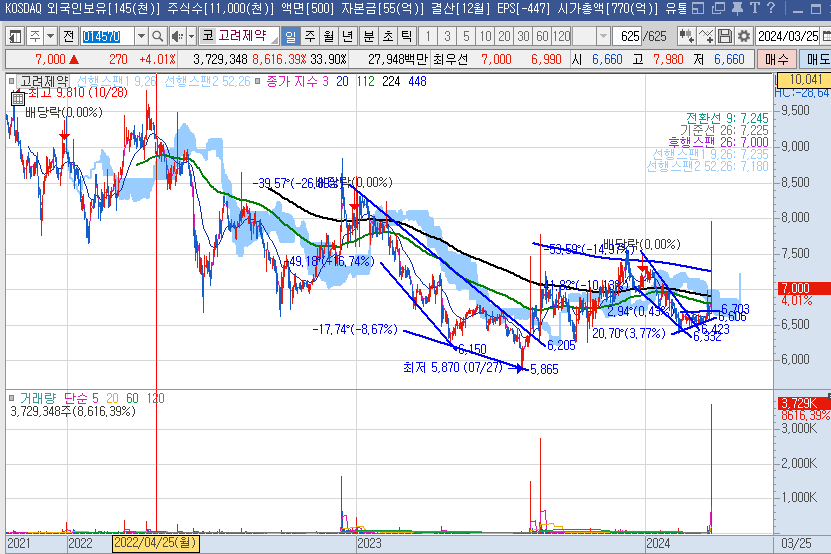Open the data table icon on the chart
This screenshot has height=554, width=831.
pos(17,99)
